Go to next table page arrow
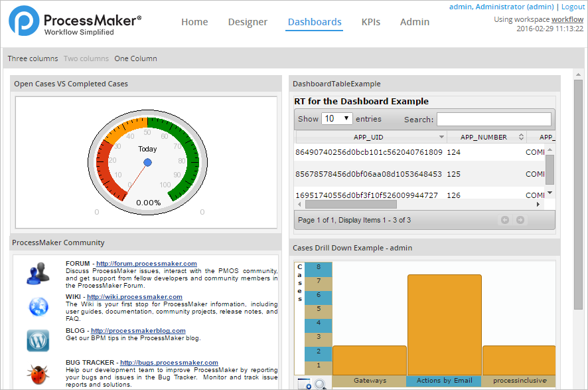Viewport: 588px width, 390px height. pyautogui.click(x=520, y=220)
